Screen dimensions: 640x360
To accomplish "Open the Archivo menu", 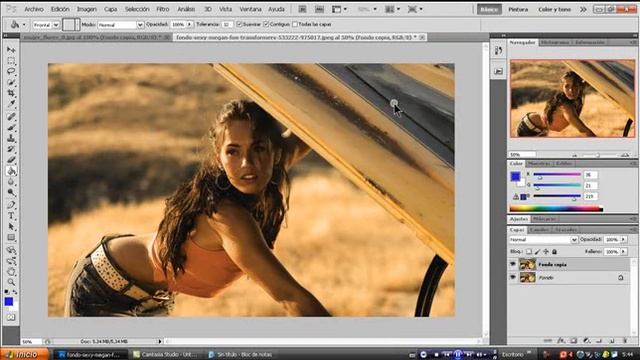I will click(34, 9).
